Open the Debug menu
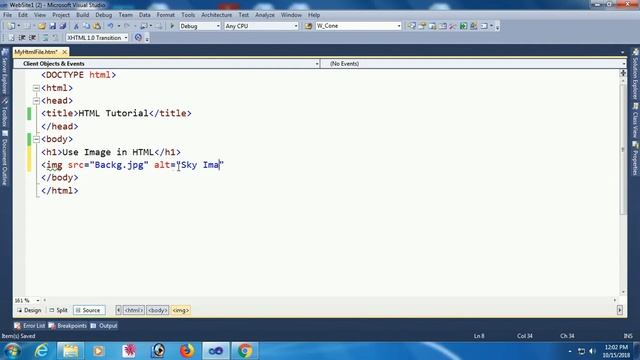 tap(104, 15)
